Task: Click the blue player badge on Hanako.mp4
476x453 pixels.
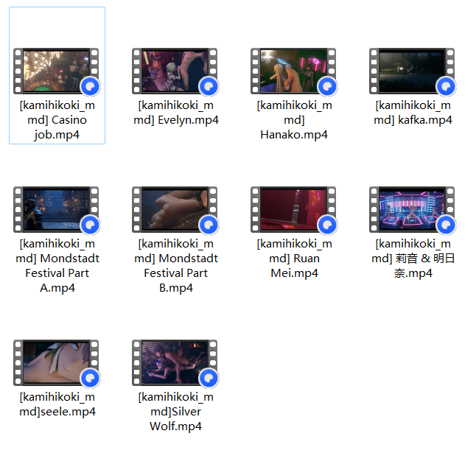Action: 327,86
